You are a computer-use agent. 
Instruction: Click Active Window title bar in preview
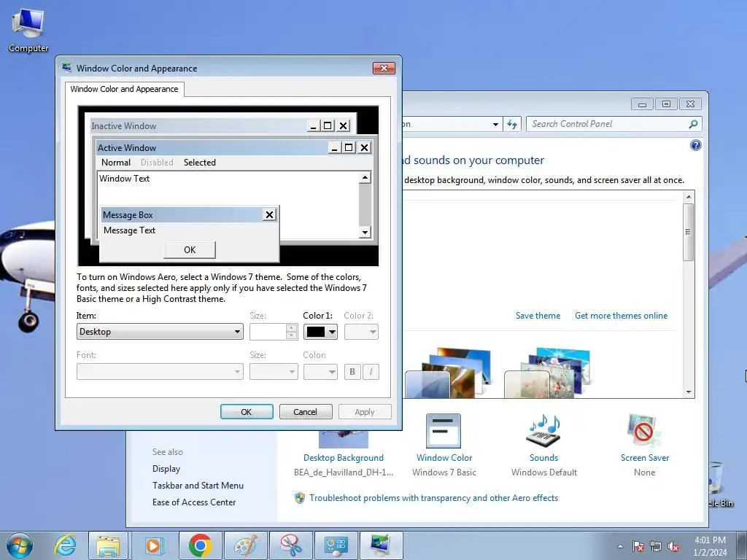tap(212, 147)
